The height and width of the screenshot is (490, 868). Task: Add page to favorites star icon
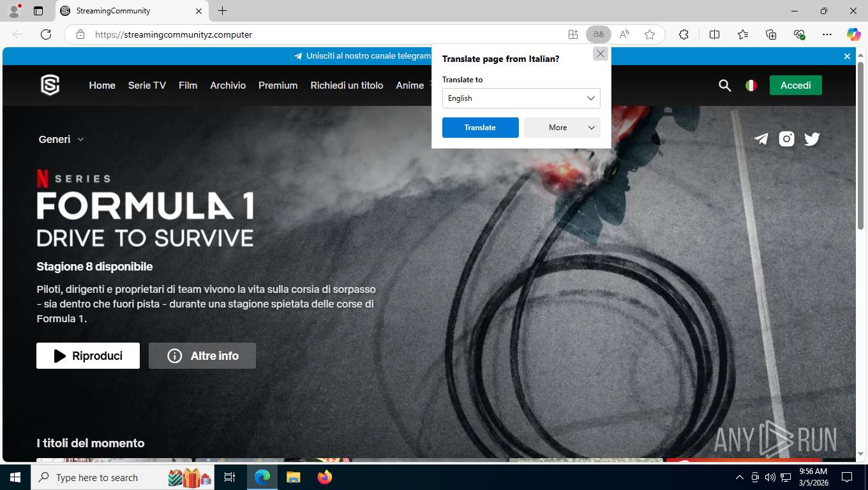coord(650,34)
